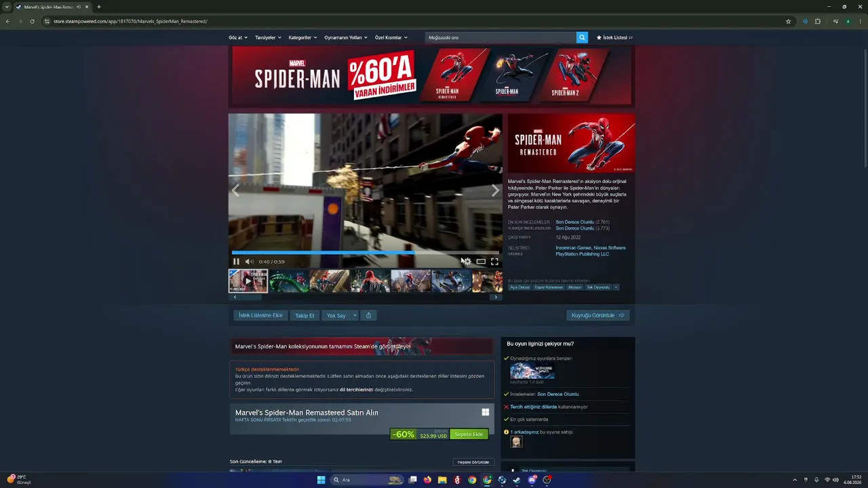Open the Chrome three-dot menu

coord(860,21)
